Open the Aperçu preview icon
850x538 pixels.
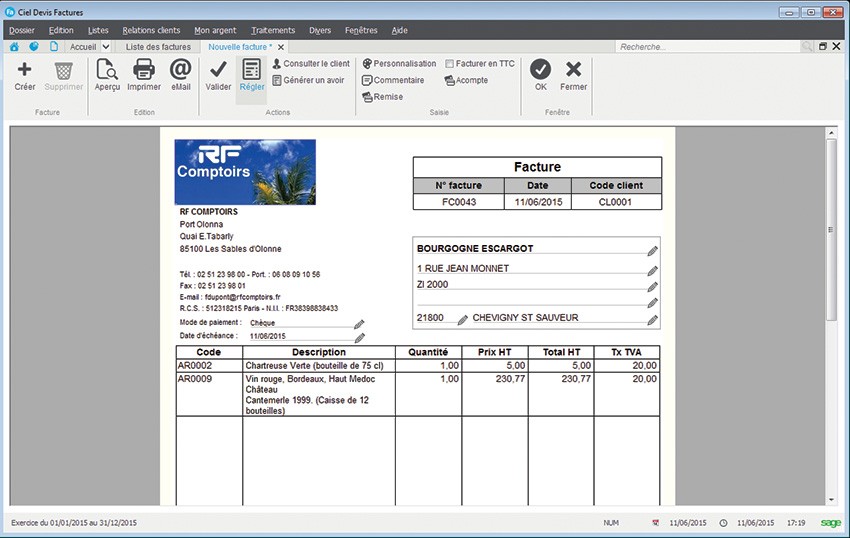(107, 71)
